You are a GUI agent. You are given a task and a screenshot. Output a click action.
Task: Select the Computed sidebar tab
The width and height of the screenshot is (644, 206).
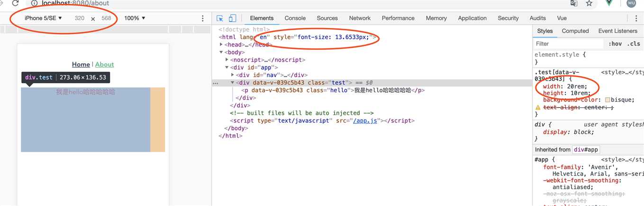tap(575, 31)
